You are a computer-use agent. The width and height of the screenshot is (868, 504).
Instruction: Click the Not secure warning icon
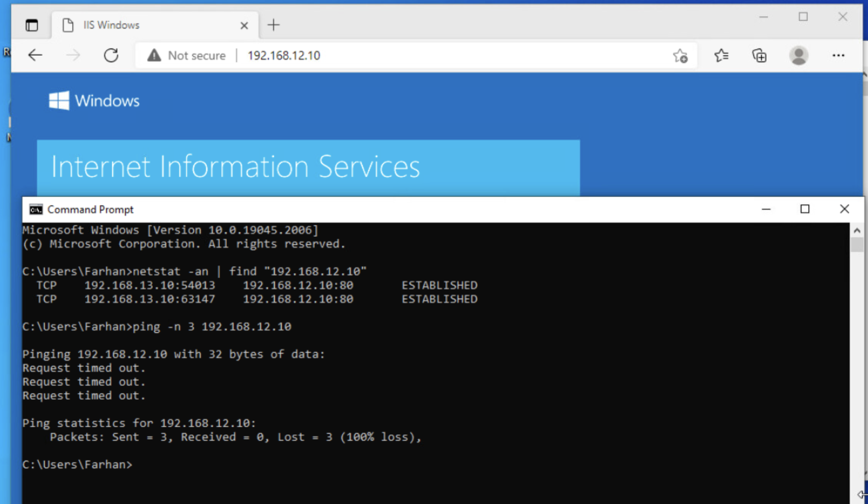[x=154, y=56]
